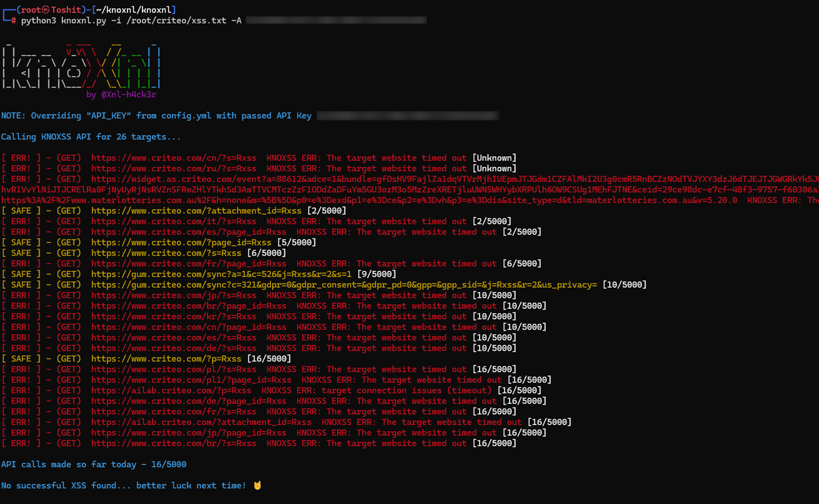Screen dimensions: 819x504
Task: Open the www.criteo.com/es/?page_id=Rxss URL
Action: point(189,232)
